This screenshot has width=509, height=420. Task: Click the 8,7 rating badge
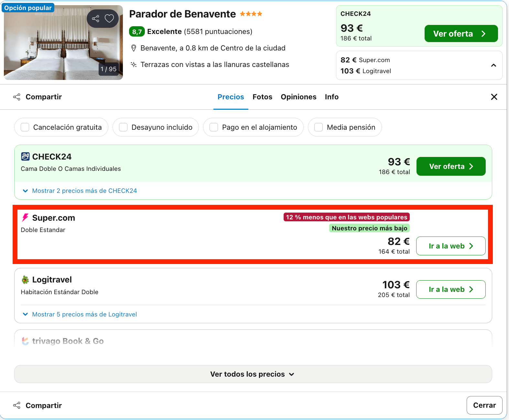click(137, 31)
